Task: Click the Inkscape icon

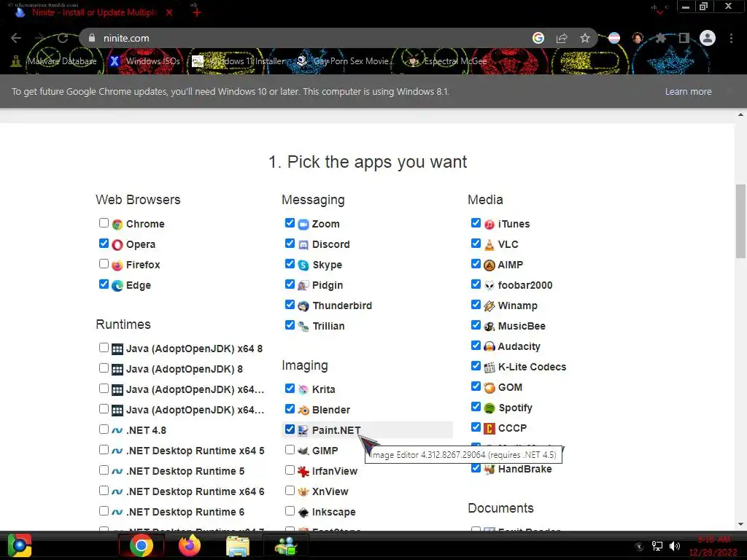Action: tap(303, 513)
